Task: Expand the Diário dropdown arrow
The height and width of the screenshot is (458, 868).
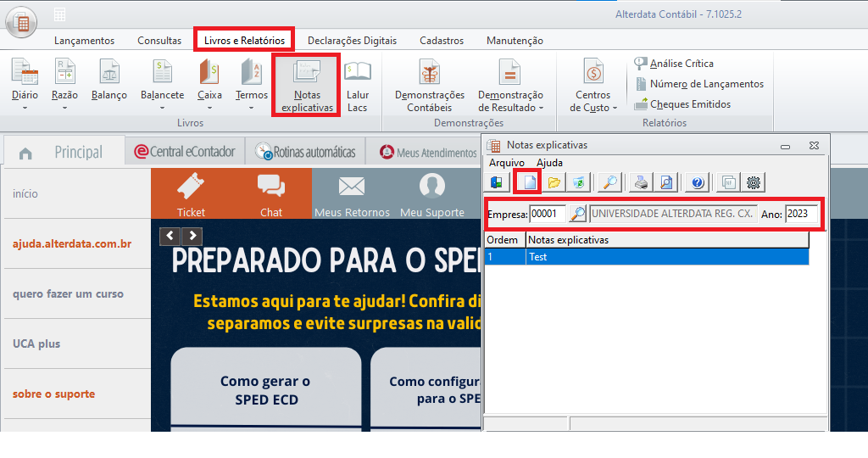Action: 25,108
